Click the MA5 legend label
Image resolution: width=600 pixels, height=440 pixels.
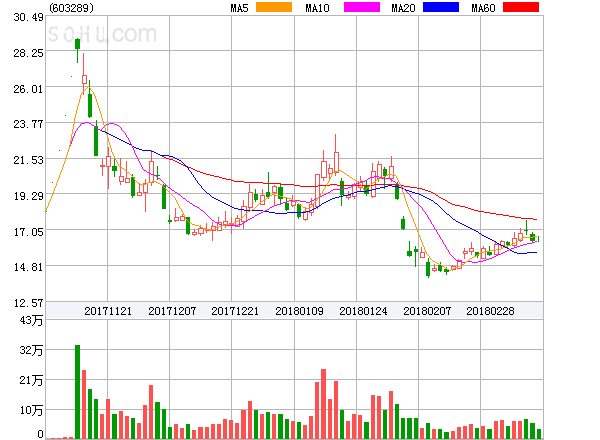[x=240, y=8]
